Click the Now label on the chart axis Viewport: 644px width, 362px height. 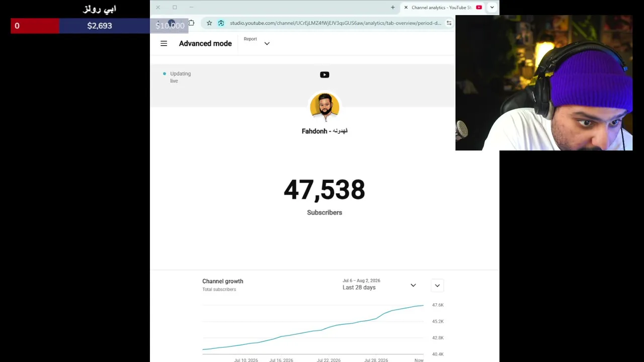pyautogui.click(x=419, y=360)
